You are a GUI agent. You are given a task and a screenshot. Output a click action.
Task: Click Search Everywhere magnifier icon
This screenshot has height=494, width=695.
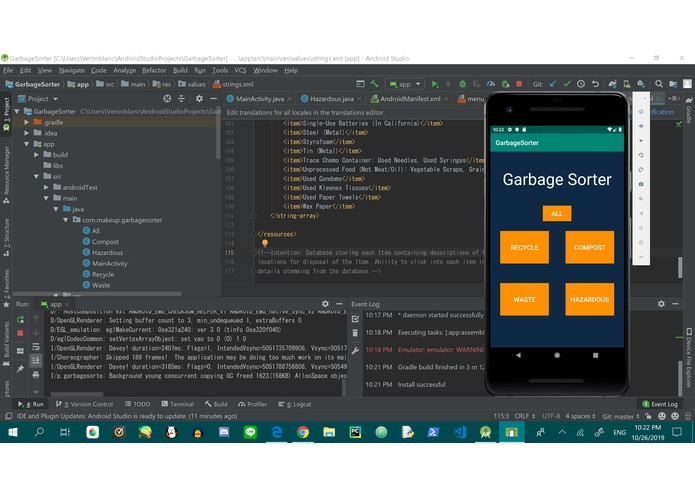tap(659, 84)
